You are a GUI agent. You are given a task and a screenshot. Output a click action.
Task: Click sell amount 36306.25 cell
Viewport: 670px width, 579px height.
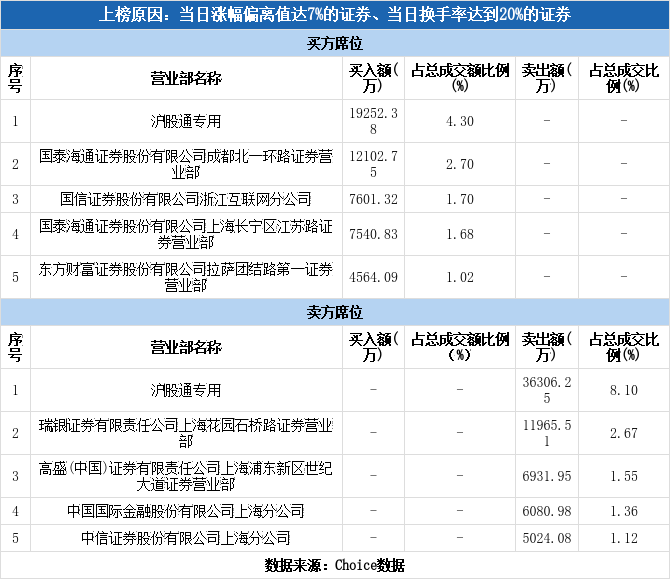[547, 390]
